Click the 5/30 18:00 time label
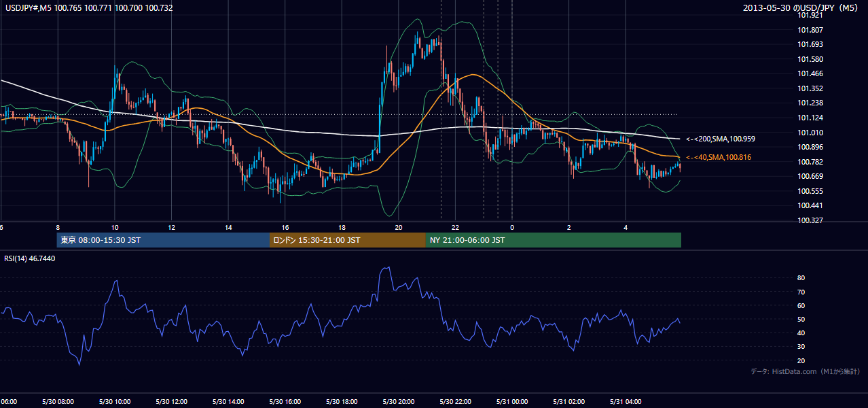Screen dimensions: 868x408 pos(342,401)
